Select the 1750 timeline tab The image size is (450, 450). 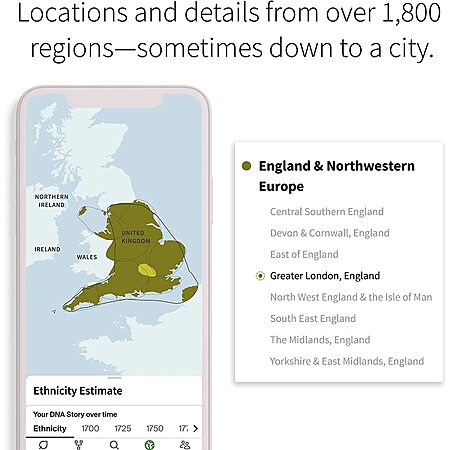pyautogui.click(x=155, y=428)
